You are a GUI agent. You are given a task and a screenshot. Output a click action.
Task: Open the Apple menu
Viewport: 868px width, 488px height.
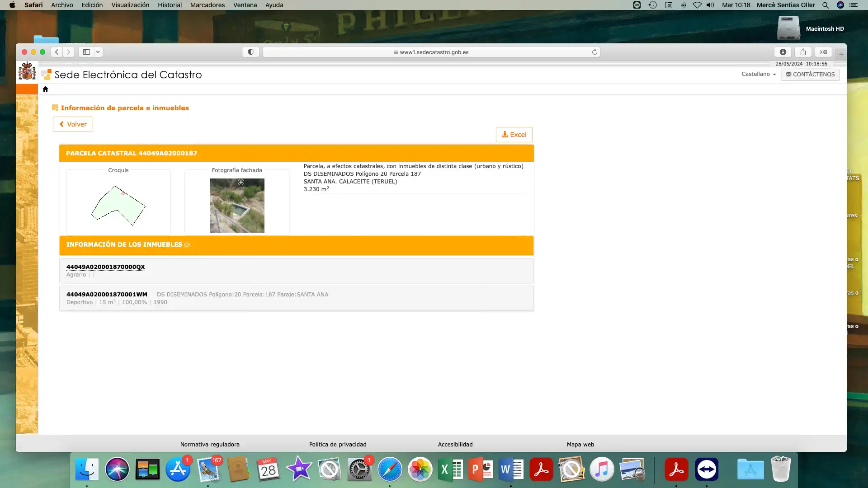[12, 5]
